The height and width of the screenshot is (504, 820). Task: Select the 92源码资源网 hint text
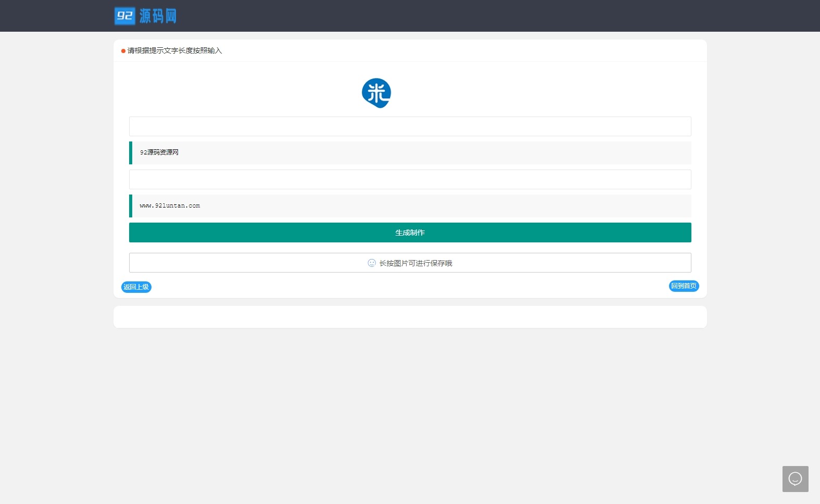point(159,152)
